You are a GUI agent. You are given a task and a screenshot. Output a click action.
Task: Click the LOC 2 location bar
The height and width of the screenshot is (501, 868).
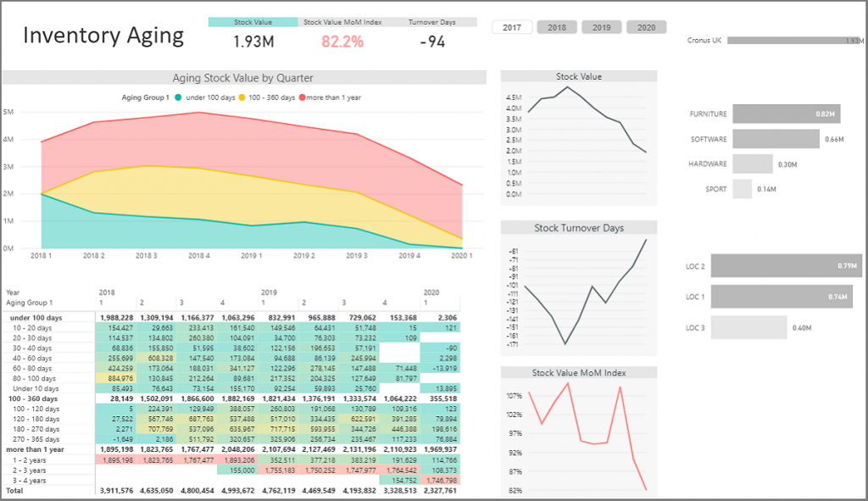785,266
